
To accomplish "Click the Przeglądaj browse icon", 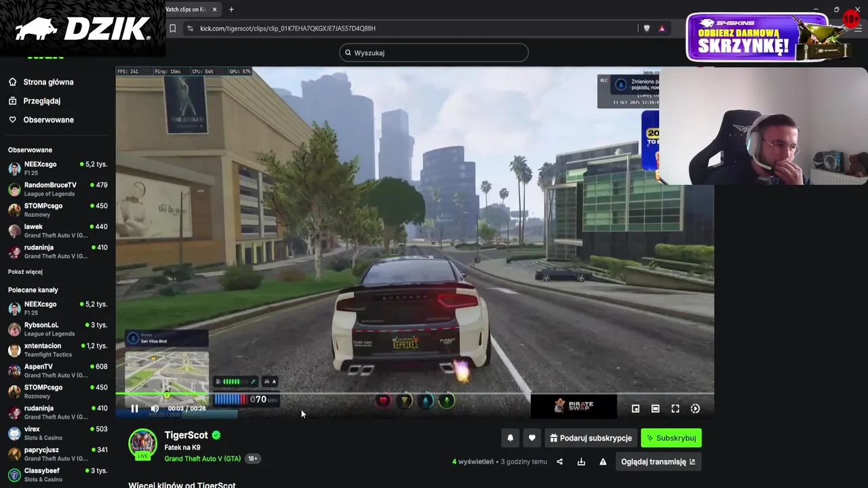I will pos(13,101).
